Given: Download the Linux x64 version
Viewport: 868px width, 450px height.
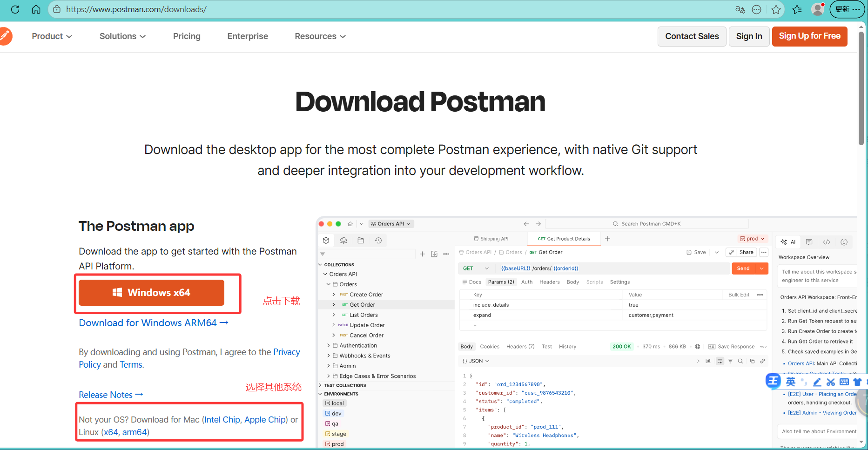Looking at the screenshot, I should tap(111, 432).
